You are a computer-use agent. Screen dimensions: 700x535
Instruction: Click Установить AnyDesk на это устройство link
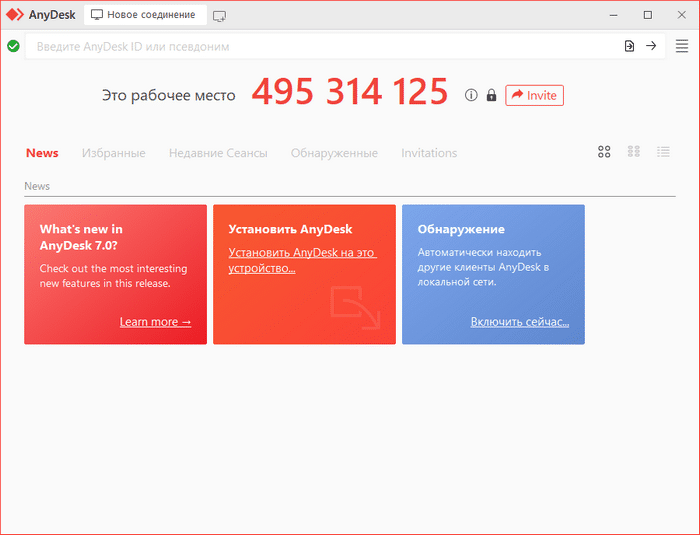303,260
